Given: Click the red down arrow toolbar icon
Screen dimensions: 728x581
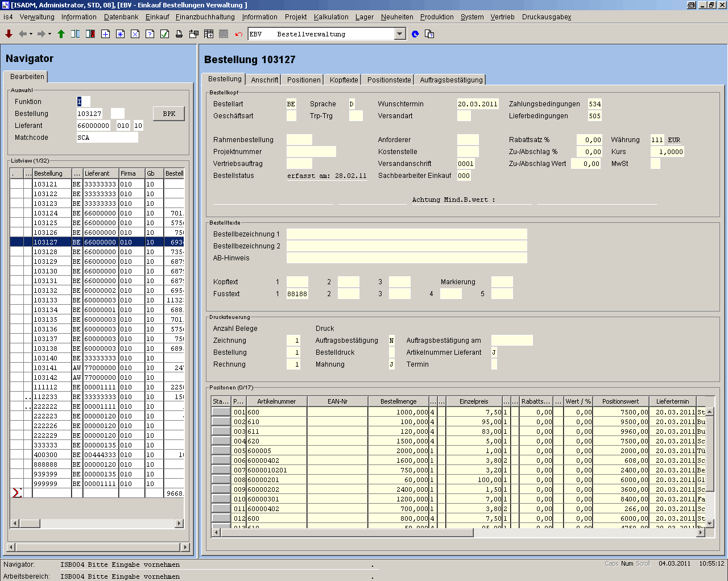Looking at the screenshot, I should (x=9, y=34).
